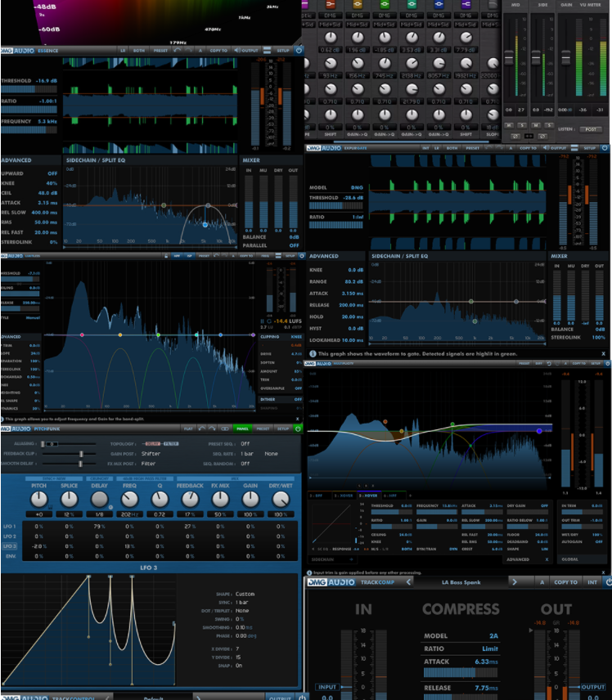The image size is (612, 700).
Task: Click the Expurgate THRESHOLD slider bar
Action: tap(336, 206)
